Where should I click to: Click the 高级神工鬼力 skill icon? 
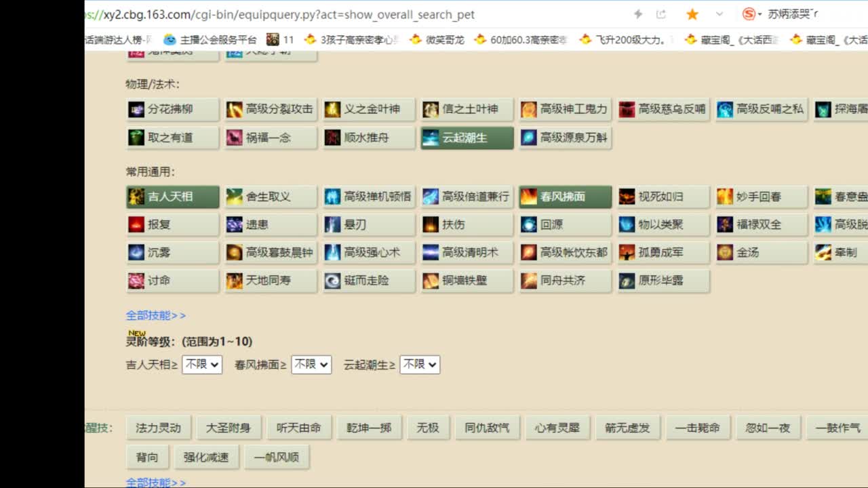pos(529,109)
